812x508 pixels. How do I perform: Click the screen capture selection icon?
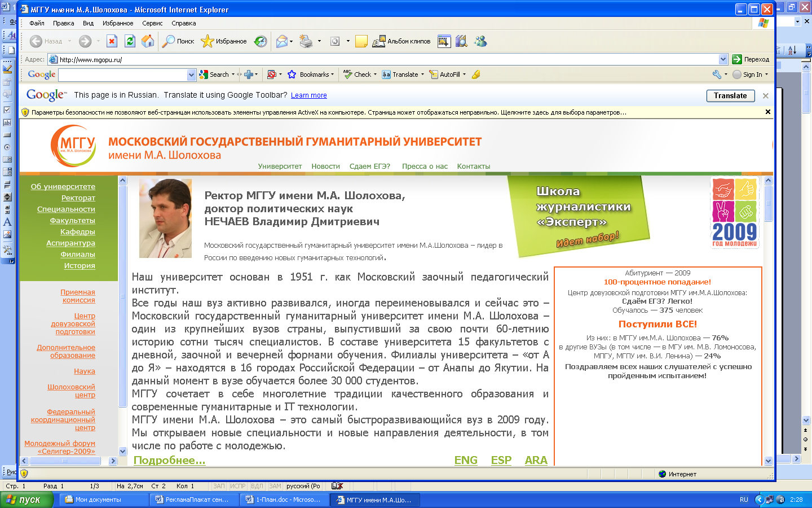coord(444,41)
